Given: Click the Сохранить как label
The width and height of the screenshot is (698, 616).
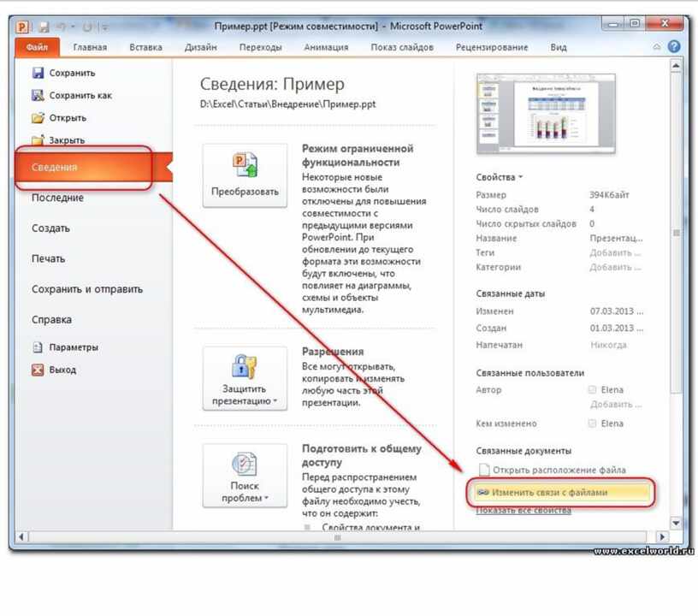Looking at the screenshot, I should (x=80, y=95).
